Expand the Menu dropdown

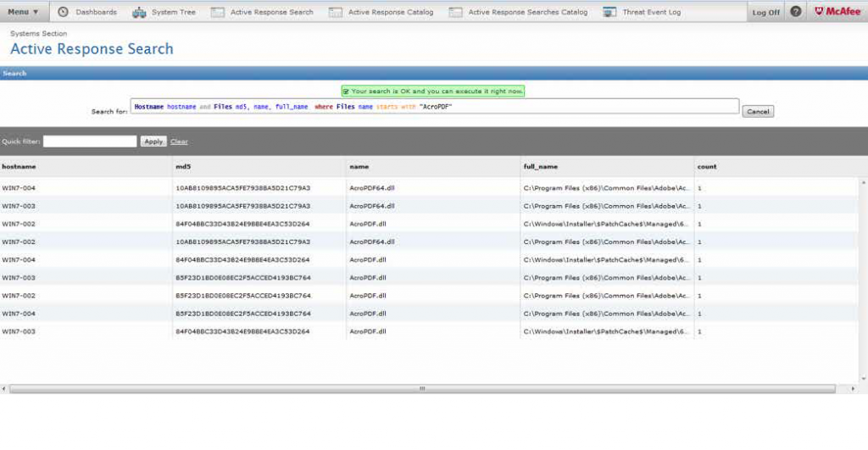tap(24, 12)
